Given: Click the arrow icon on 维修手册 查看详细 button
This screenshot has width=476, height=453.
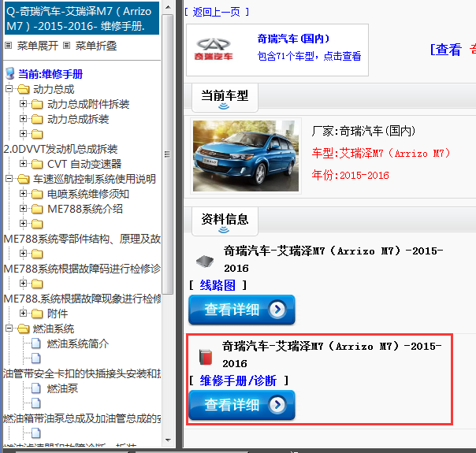Looking at the screenshot, I should pyautogui.click(x=277, y=404).
